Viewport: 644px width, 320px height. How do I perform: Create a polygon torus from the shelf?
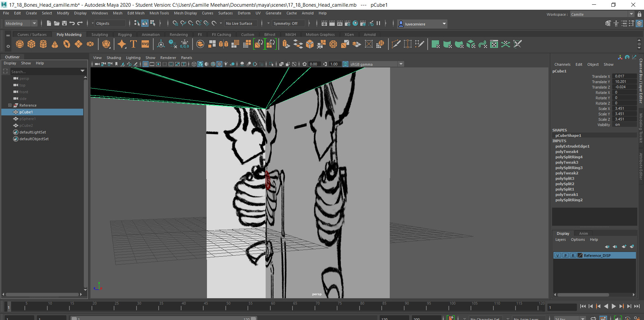pyautogui.click(x=67, y=44)
